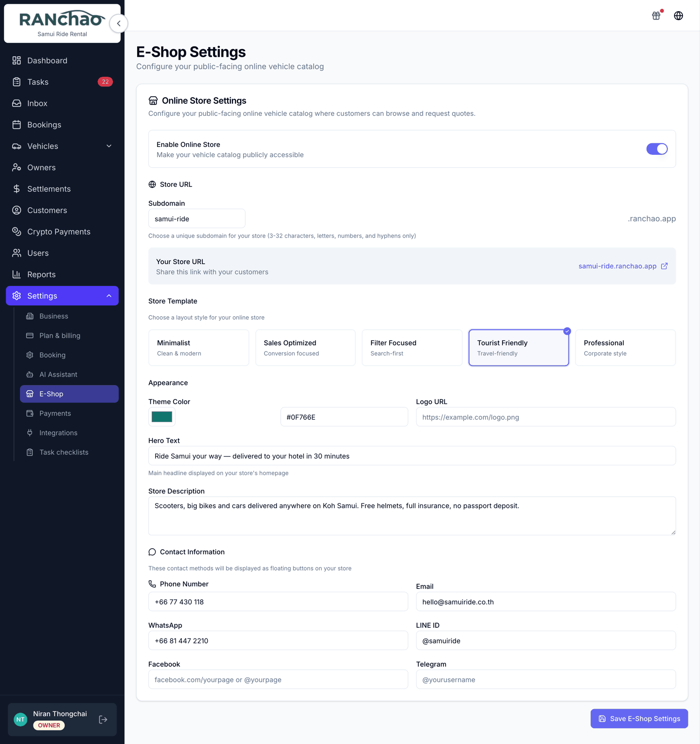
Task: Click the Vehicles car icon
Action: [x=17, y=146]
